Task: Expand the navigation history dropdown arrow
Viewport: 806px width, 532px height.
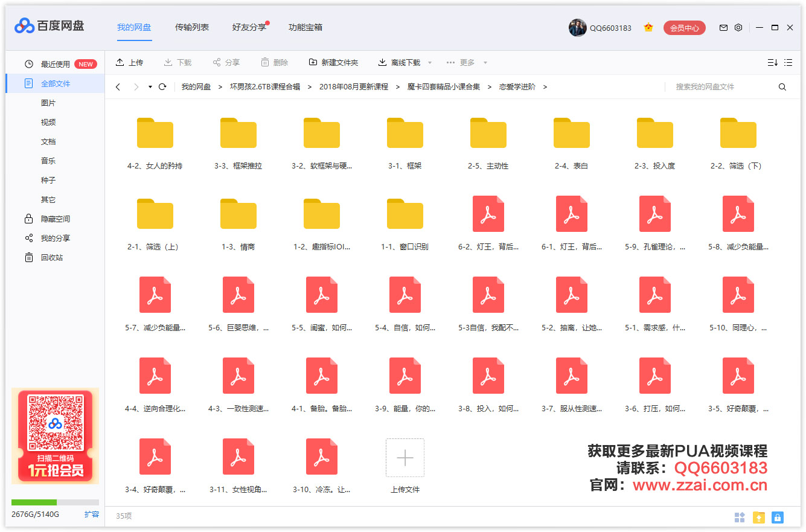Action: coord(150,87)
